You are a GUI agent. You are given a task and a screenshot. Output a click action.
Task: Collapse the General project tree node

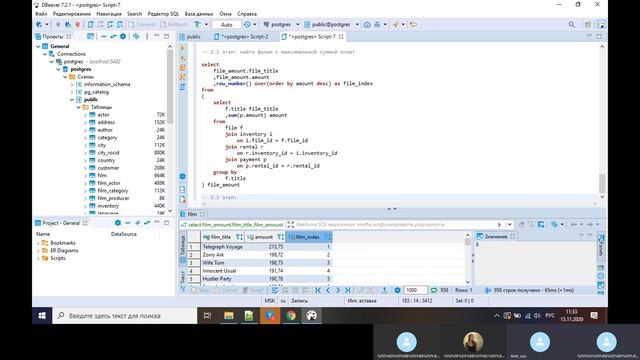(38, 46)
